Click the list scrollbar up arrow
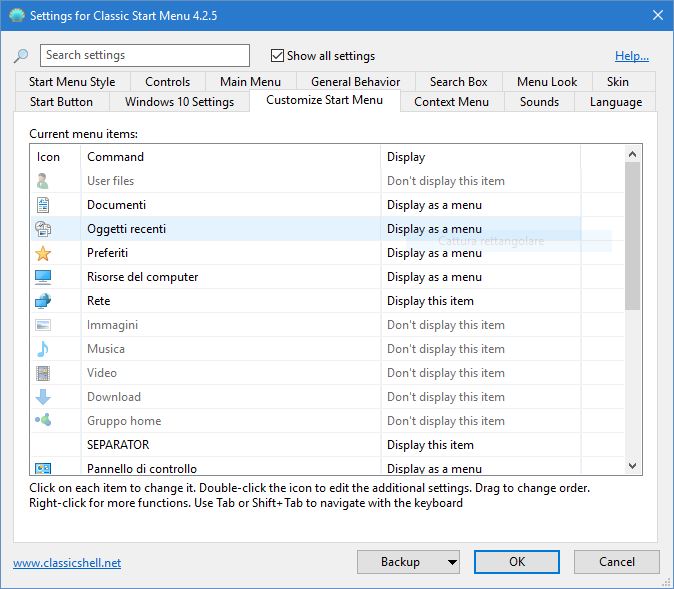674x589 pixels. [x=632, y=154]
